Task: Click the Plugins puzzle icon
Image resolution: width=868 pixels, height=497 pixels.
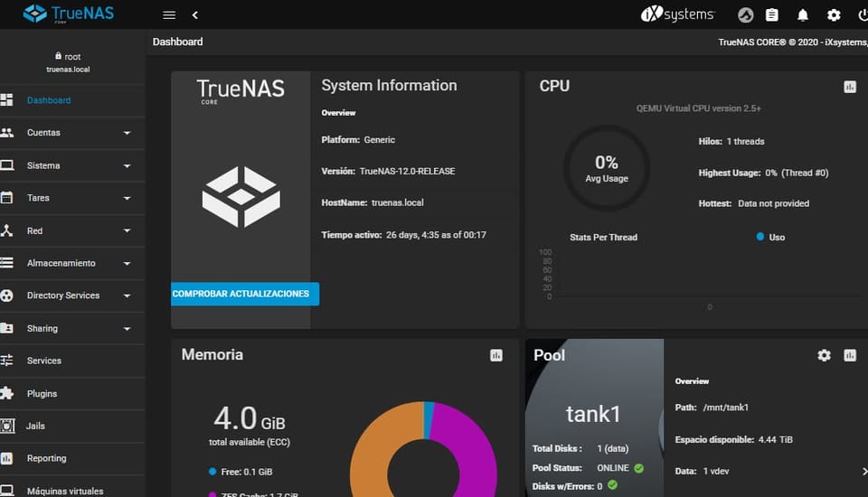Action: pyautogui.click(x=6, y=393)
